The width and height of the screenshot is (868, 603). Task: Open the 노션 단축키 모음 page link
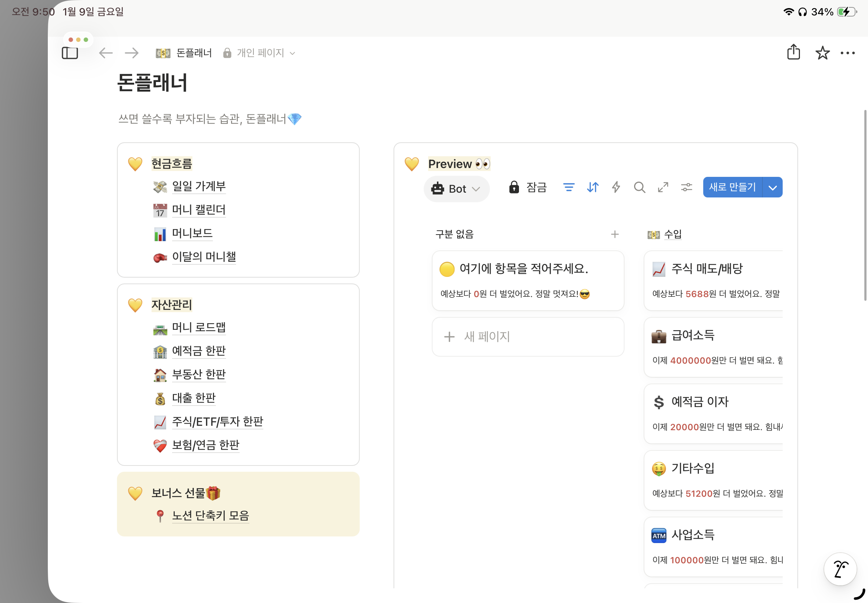(x=210, y=515)
